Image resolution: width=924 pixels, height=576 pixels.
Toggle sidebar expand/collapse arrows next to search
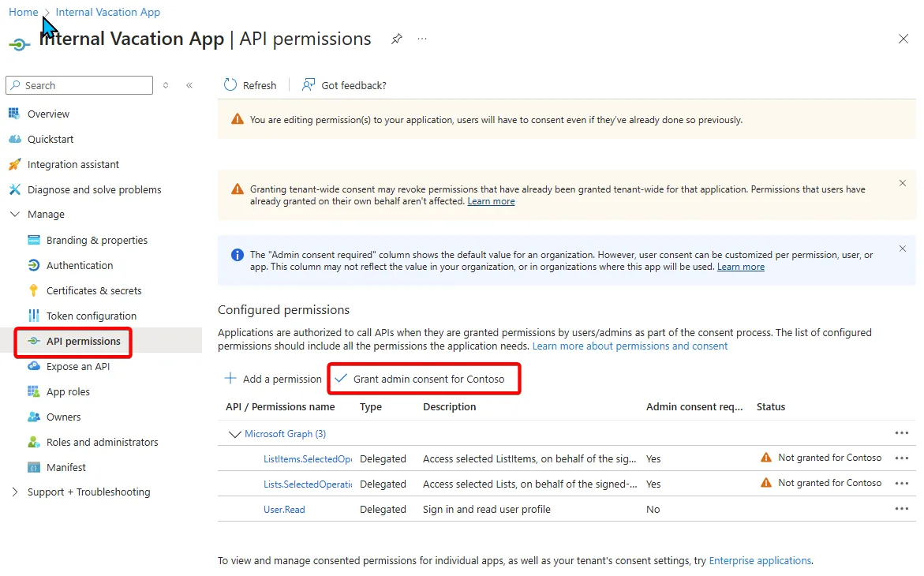[x=166, y=85]
